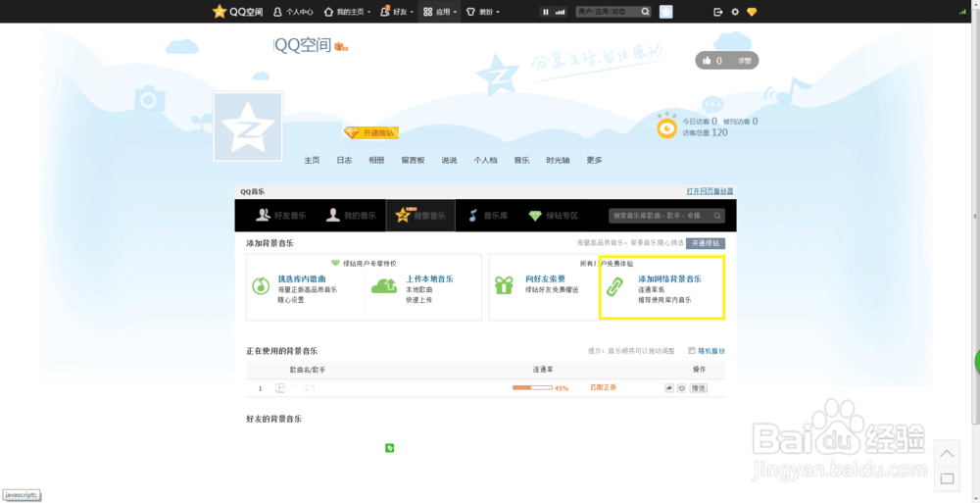Open the settings gear icon
The width and height of the screenshot is (980, 503).
[735, 12]
